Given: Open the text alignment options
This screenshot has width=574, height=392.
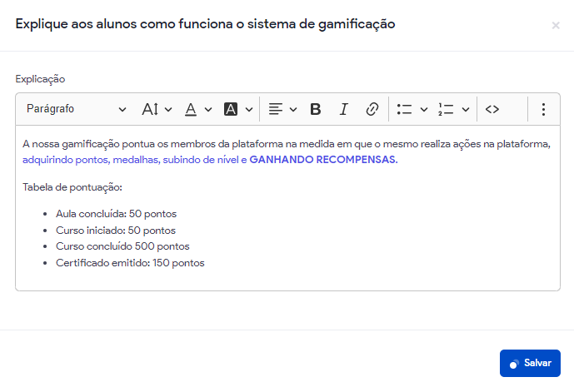Looking at the screenshot, I should [x=282, y=109].
